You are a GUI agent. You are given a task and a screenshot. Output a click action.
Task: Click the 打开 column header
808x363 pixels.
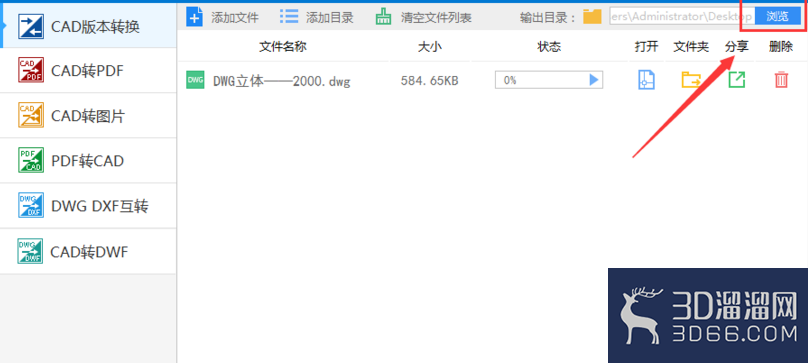(646, 47)
